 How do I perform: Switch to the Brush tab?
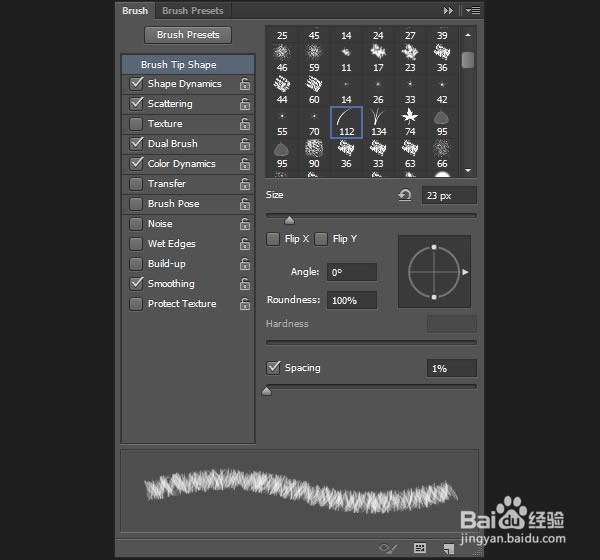point(135,11)
